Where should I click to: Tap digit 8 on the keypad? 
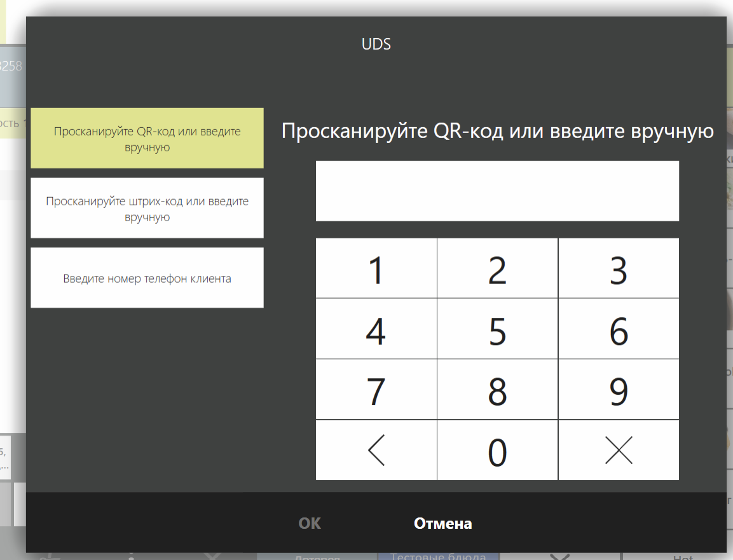point(497,390)
